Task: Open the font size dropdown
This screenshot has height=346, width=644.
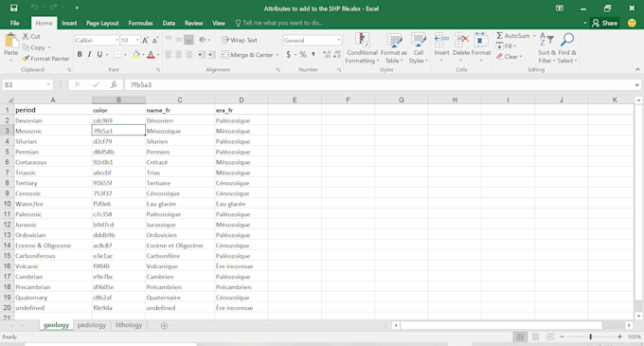Action: [x=137, y=40]
